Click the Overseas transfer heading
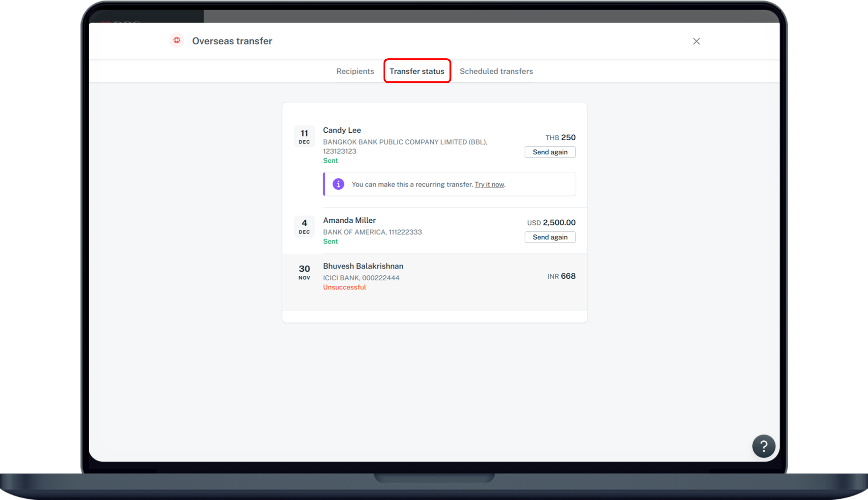868x500 pixels. point(232,41)
